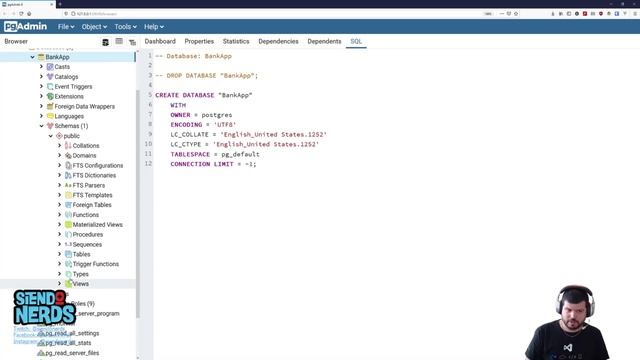This screenshot has width=640, height=360.
Task: Switch to the Dependents tab
Action: click(x=324, y=41)
